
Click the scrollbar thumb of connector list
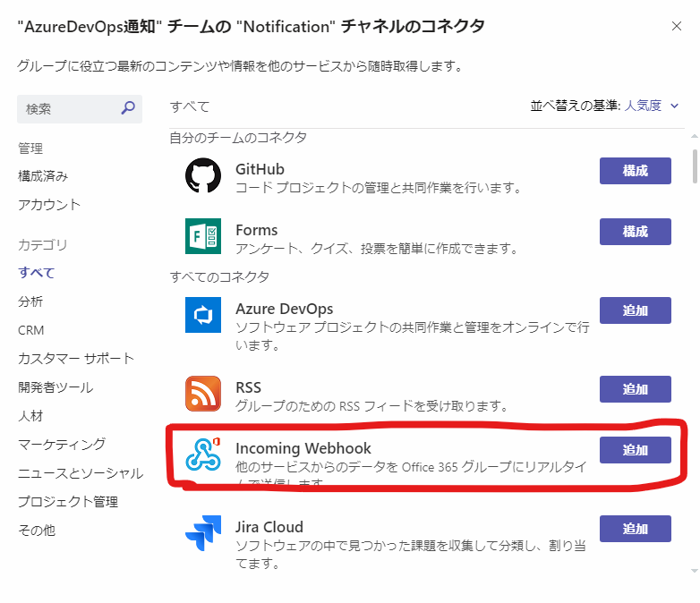[x=695, y=166]
